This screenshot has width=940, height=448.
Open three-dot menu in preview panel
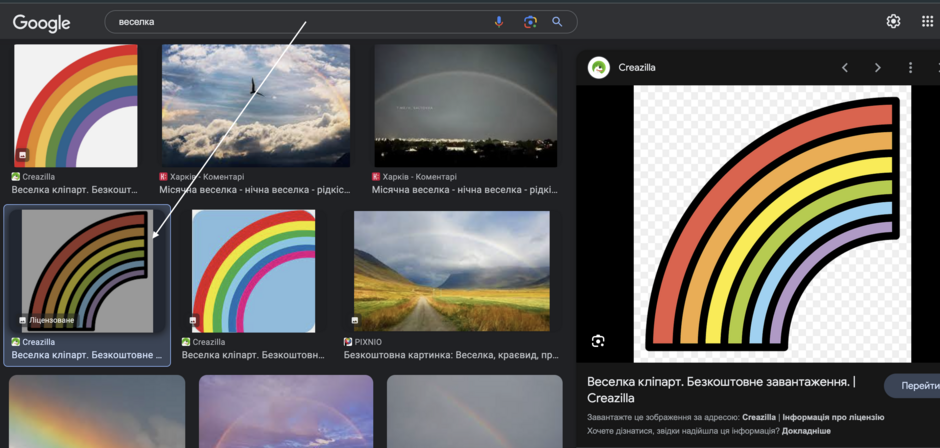[910, 68]
